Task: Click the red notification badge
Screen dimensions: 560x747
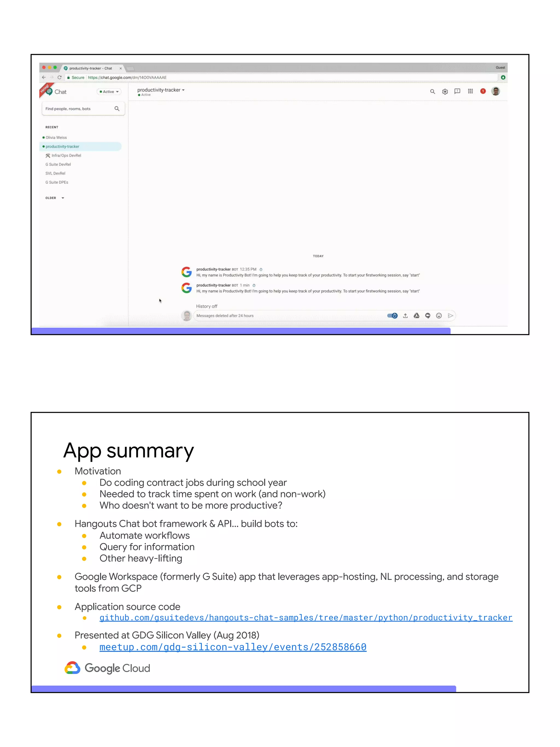Action: click(x=483, y=91)
